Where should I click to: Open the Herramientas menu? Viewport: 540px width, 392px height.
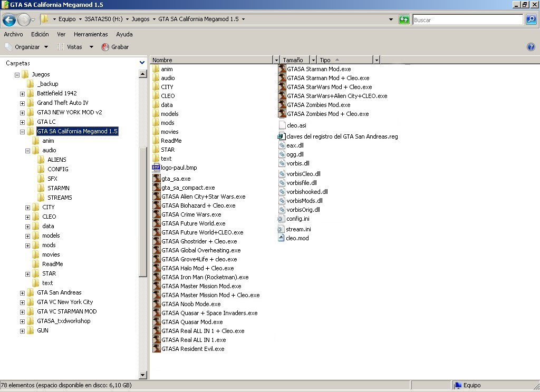point(91,34)
